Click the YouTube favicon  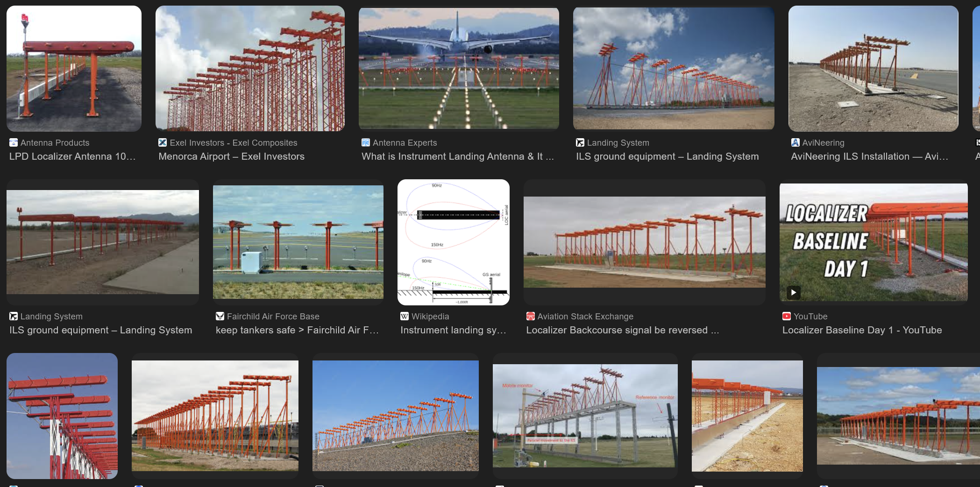click(787, 316)
